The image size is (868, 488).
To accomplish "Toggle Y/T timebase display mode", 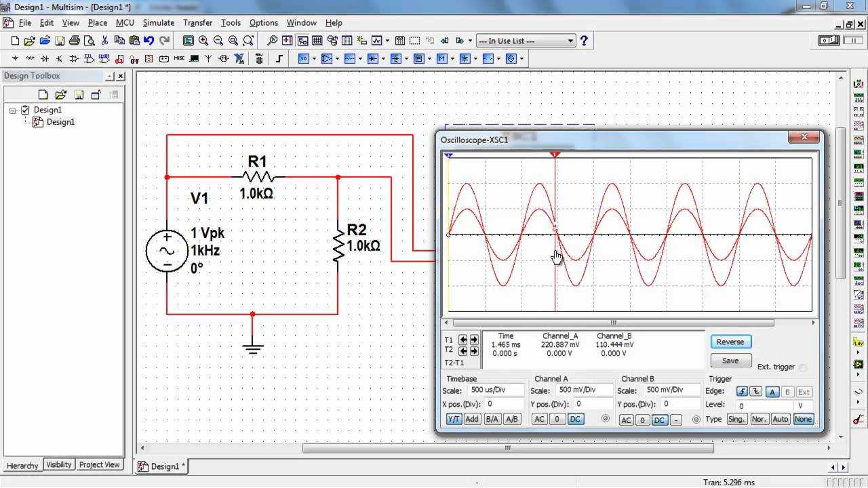I will pos(454,419).
